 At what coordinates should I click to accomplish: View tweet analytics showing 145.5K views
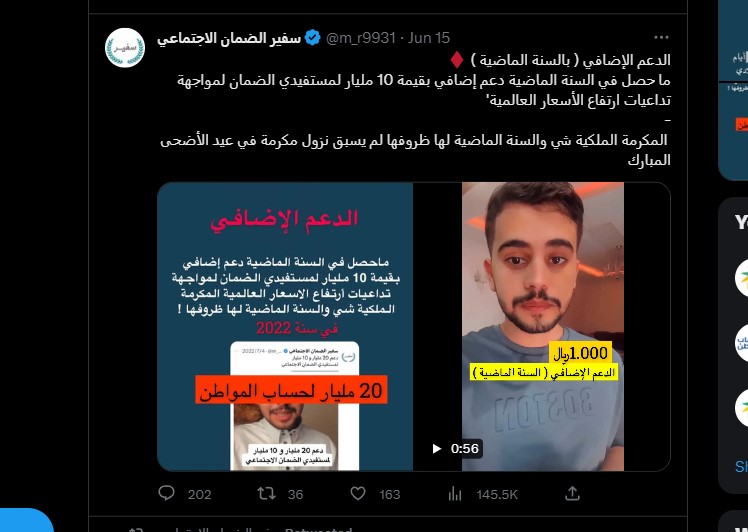(455, 494)
